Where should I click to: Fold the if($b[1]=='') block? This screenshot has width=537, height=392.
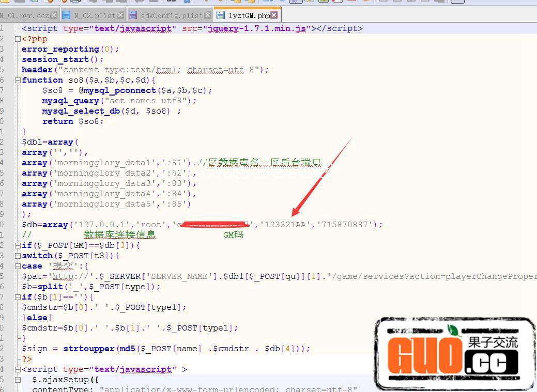18,297
